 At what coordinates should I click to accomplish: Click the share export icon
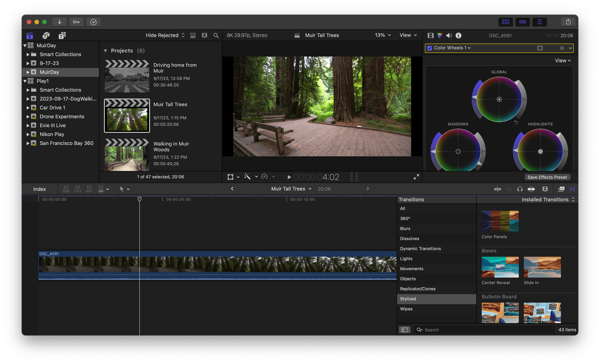click(x=568, y=22)
